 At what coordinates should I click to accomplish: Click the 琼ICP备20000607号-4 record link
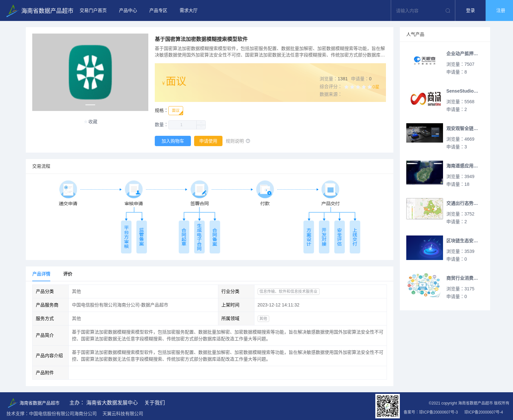tap(484, 412)
